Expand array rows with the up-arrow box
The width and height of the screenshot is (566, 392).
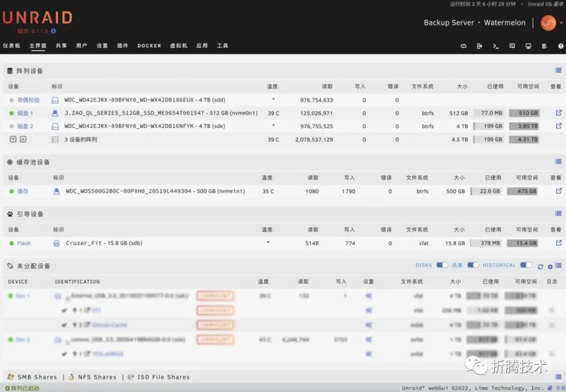[x=23, y=139]
